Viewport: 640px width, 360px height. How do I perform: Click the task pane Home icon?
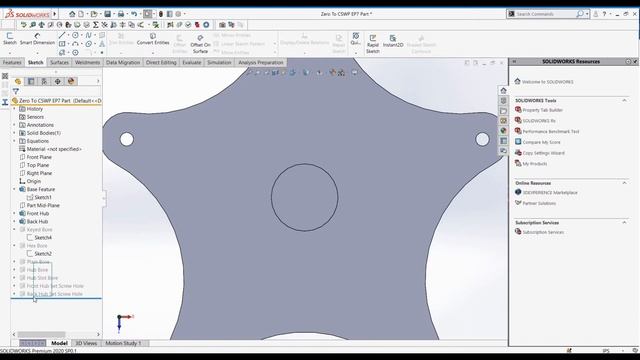[503, 91]
